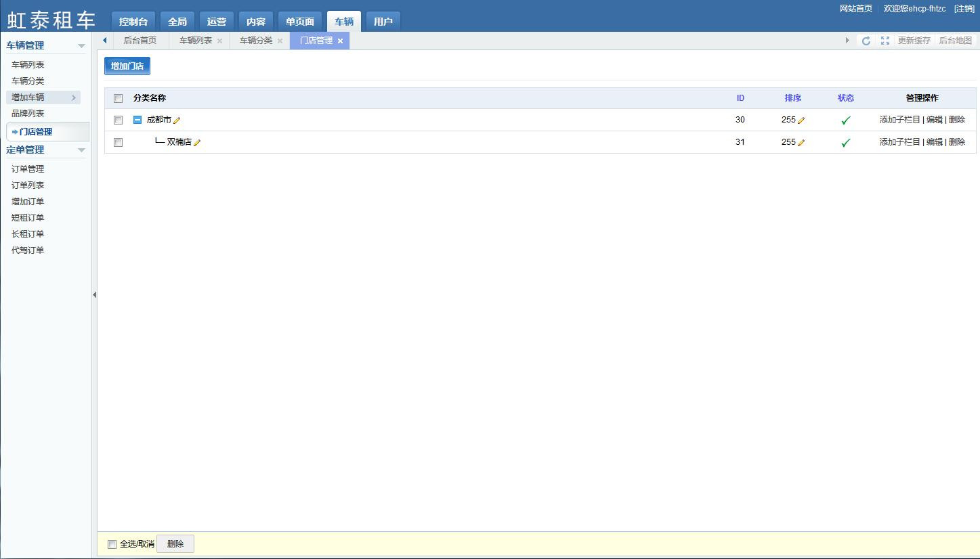
Task: Click 删除 link in 双楠店 row
Action: pyautogui.click(x=956, y=142)
